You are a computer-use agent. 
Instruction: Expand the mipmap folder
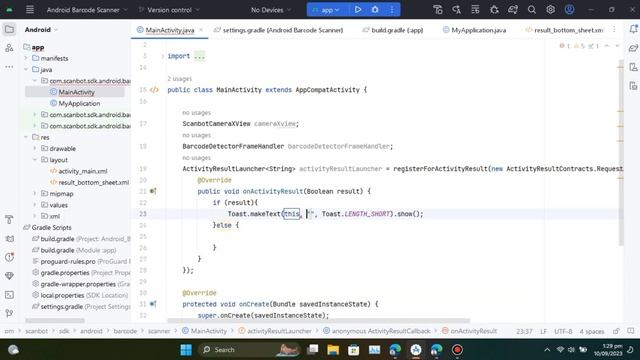click(35, 193)
